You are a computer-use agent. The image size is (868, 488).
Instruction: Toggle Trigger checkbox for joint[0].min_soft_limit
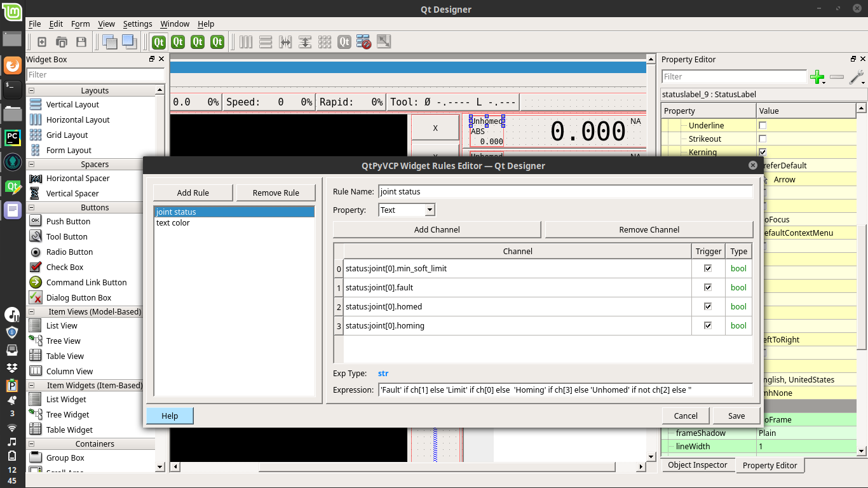pyautogui.click(x=708, y=269)
